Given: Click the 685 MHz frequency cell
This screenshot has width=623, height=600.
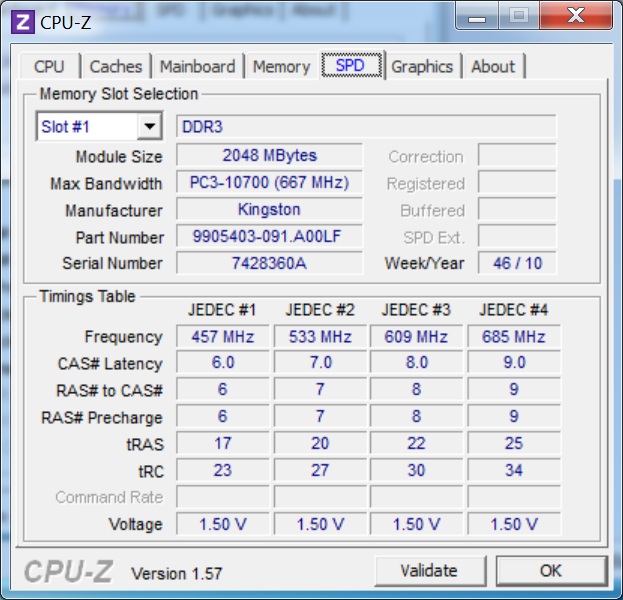Looking at the screenshot, I should click(x=514, y=337).
